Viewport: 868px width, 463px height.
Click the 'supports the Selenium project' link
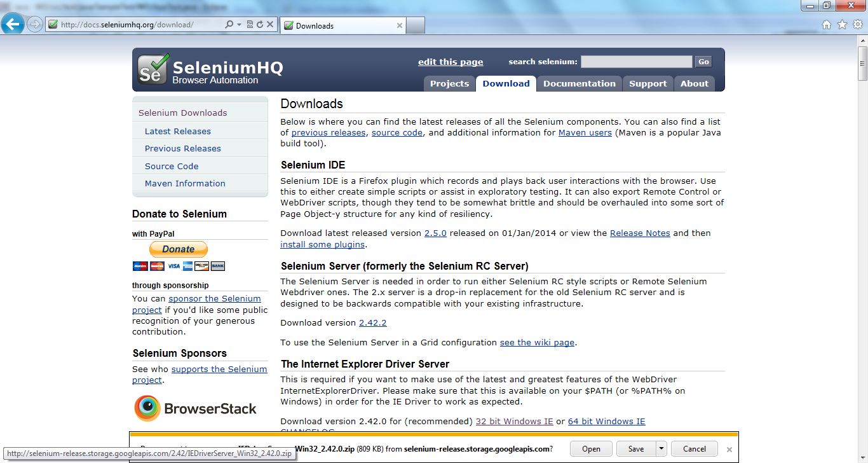(x=200, y=375)
